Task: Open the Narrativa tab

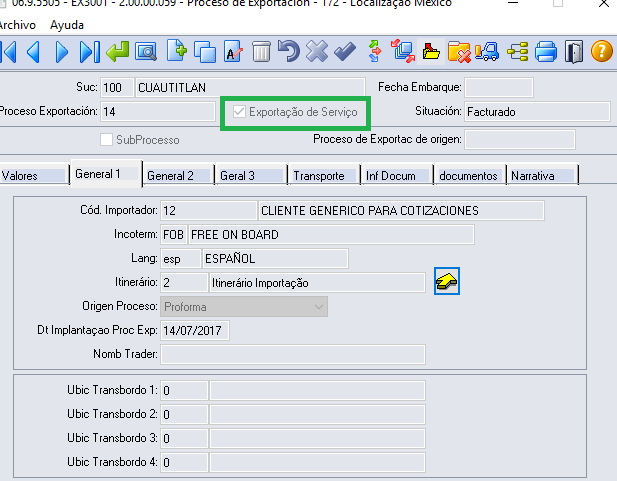Action: [542, 176]
